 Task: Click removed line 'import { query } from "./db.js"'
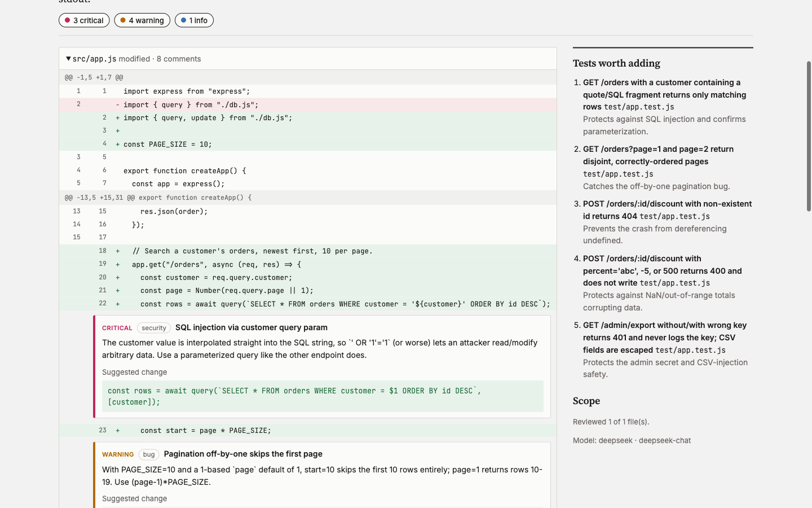[308, 104]
